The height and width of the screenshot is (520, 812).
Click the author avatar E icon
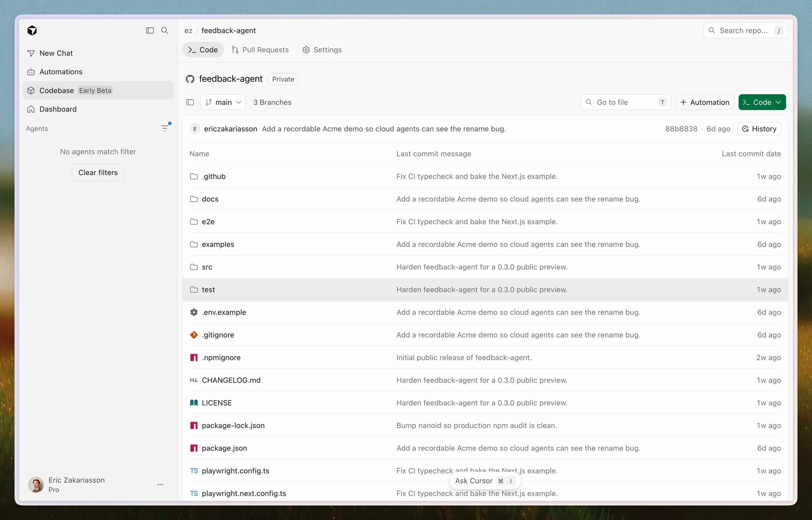[195, 129]
